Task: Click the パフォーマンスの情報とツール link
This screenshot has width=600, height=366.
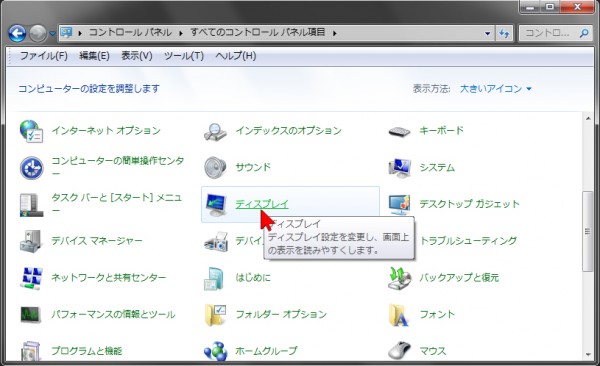Action: tap(113, 314)
